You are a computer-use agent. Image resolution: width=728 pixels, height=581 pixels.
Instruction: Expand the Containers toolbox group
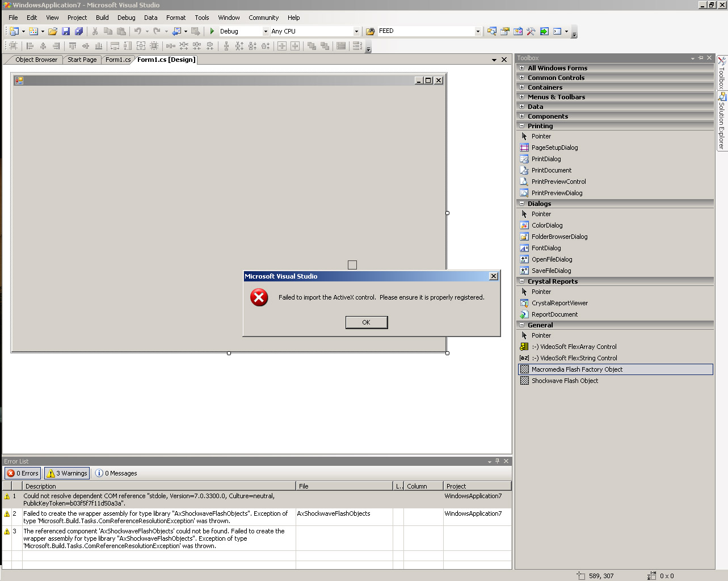[x=522, y=87]
